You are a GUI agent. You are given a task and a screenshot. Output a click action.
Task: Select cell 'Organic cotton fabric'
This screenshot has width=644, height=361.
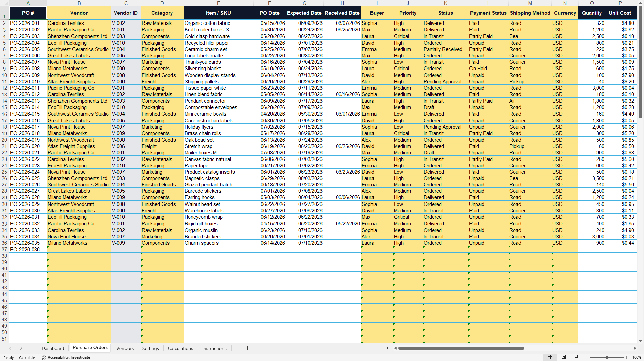[218, 23]
